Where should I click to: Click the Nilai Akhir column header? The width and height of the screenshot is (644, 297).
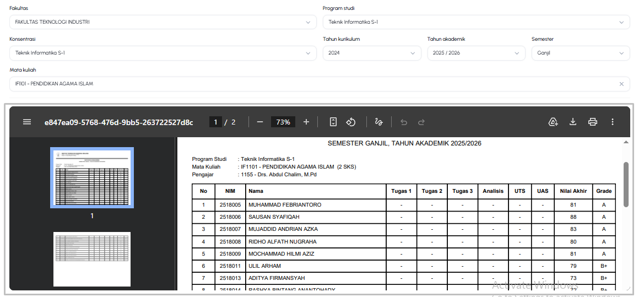(x=573, y=191)
